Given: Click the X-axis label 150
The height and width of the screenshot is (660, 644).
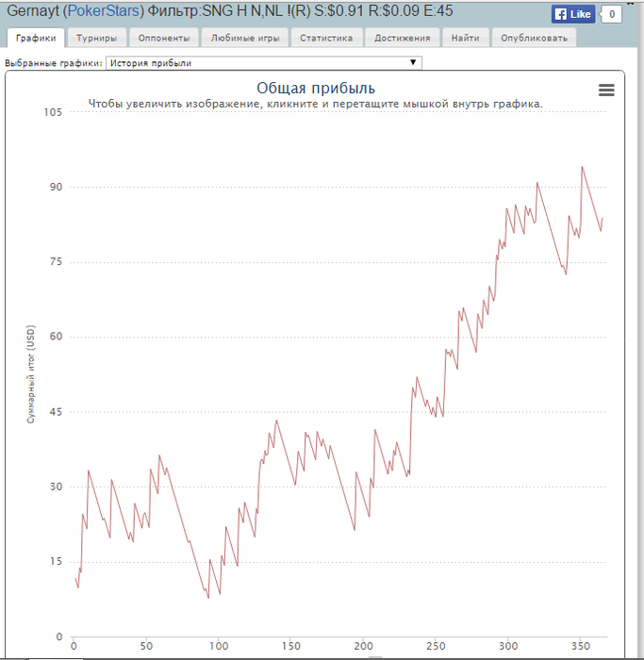Looking at the screenshot, I should pos(290,646).
